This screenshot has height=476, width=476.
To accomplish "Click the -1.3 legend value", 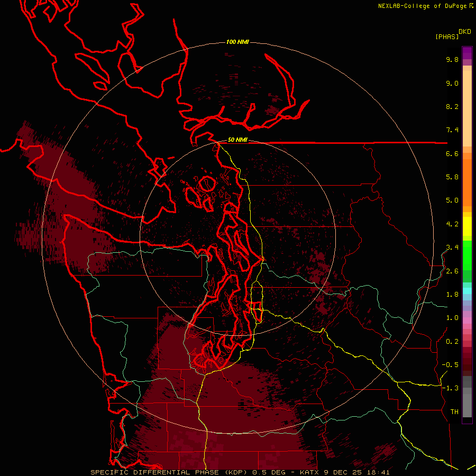I will pos(450,388).
